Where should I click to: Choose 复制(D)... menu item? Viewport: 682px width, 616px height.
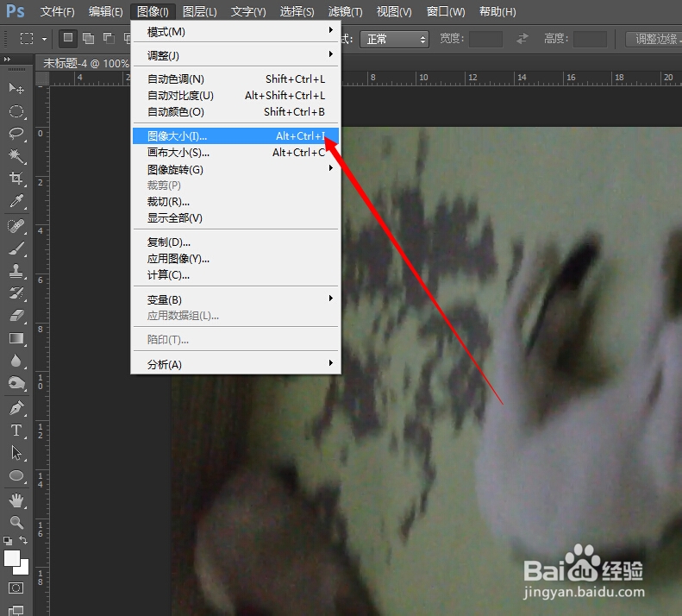[x=235, y=242]
